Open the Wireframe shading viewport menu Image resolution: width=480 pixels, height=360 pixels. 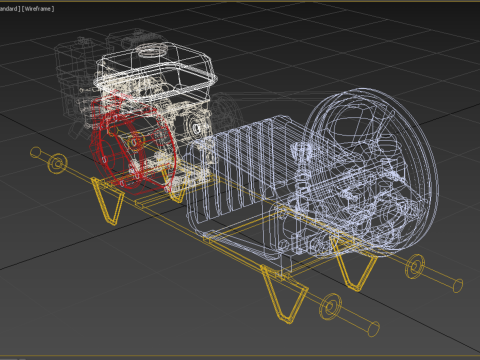38,9
